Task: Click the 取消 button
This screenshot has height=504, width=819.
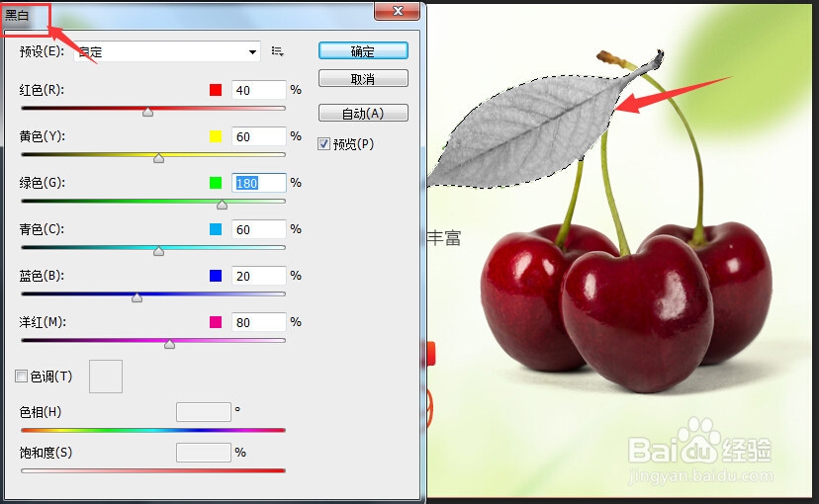Action: [x=363, y=79]
